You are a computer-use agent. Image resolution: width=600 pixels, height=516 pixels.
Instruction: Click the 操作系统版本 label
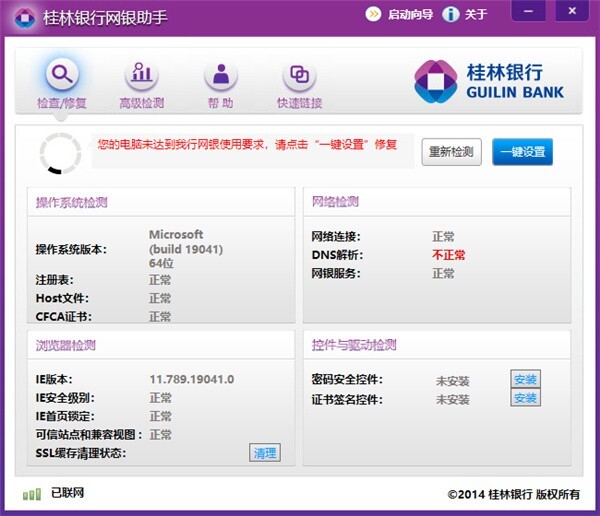(71, 249)
